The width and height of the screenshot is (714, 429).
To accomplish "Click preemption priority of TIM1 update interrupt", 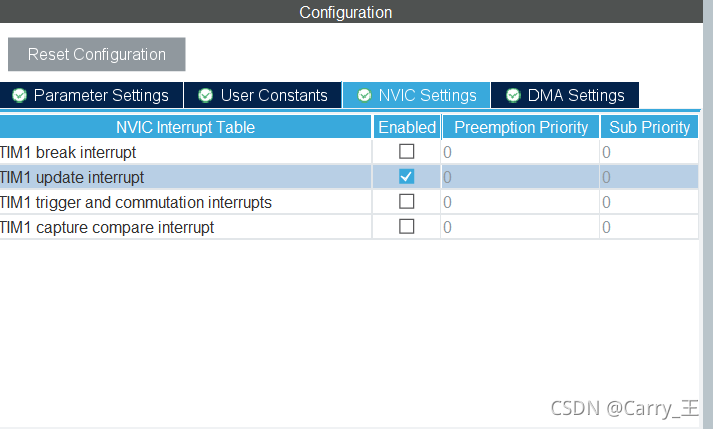I will pos(520,177).
